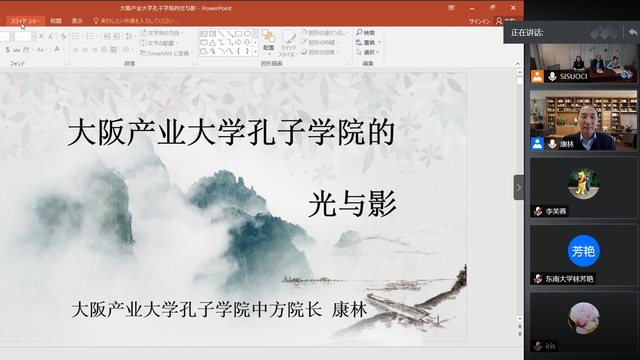The width and height of the screenshot is (640, 360).
Task: Click the text shadow S icon
Action: tap(7, 50)
